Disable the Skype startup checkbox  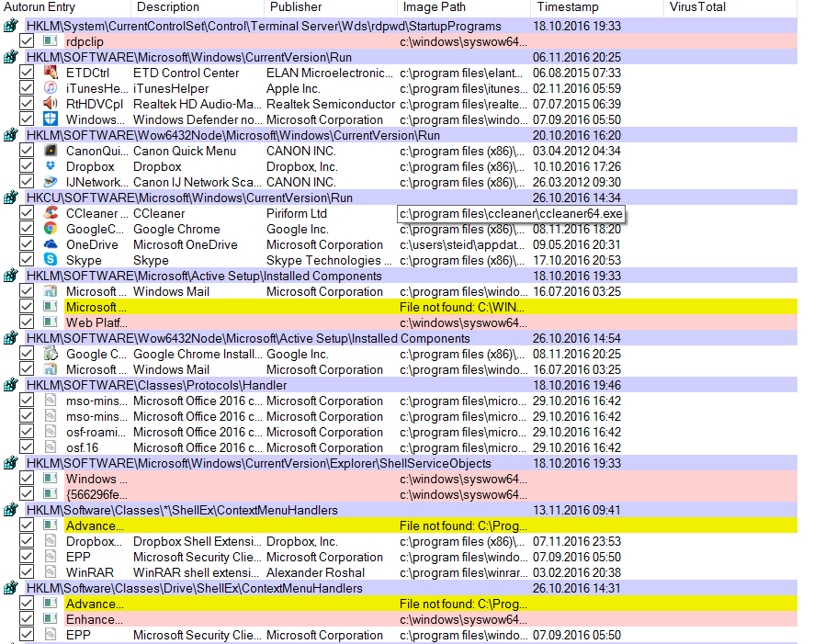pos(27,260)
